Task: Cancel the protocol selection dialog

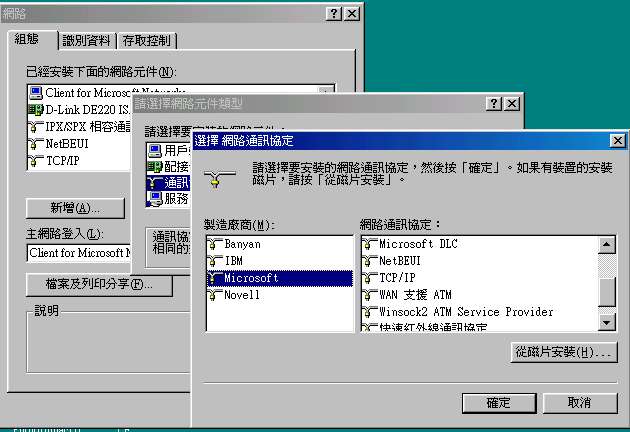Action: (x=578, y=402)
